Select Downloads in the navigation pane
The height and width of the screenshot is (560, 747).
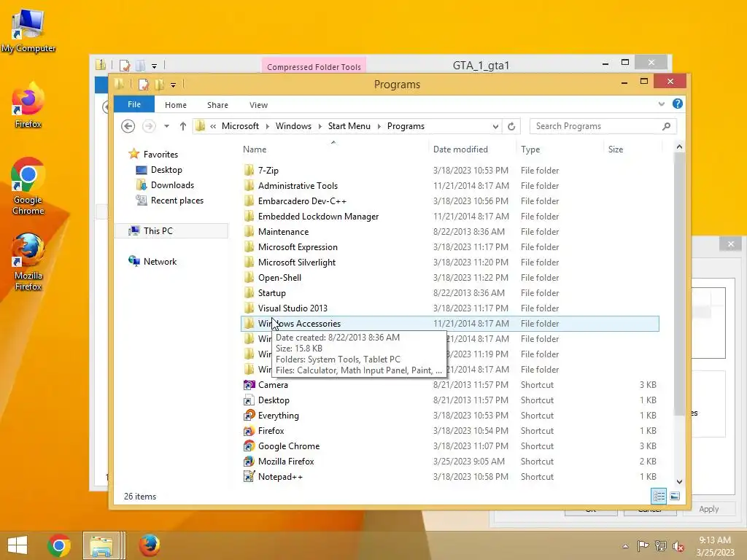[172, 185]
